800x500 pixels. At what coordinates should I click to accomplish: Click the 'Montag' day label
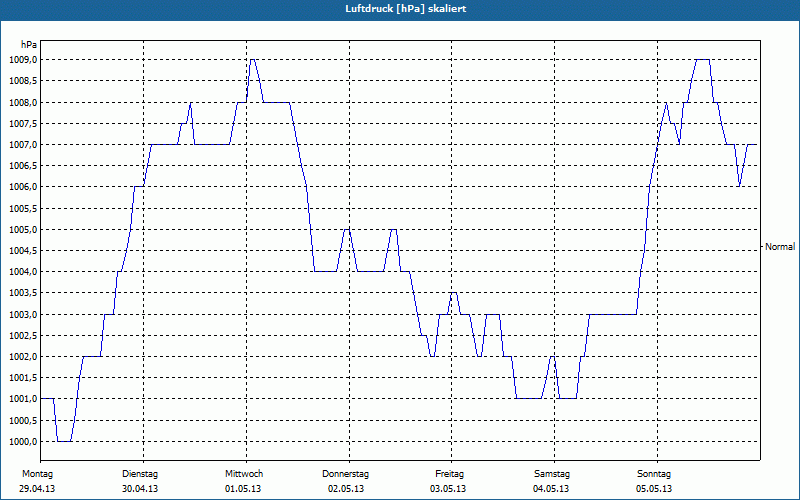pos(37,474)
